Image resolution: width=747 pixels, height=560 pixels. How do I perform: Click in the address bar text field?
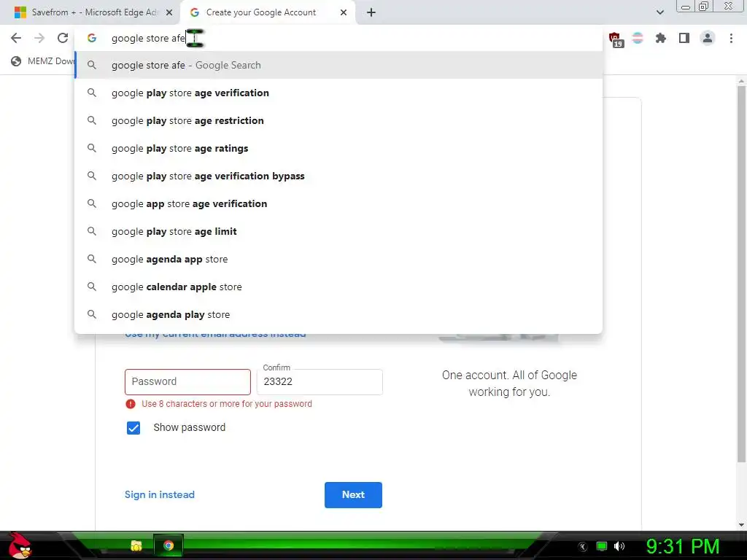click(338, 38)
